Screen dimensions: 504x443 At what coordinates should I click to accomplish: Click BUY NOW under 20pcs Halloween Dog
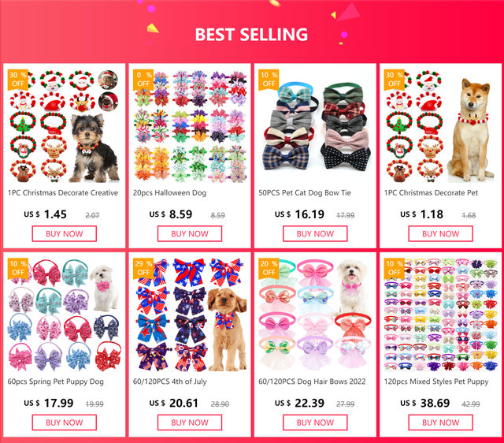tap(190, 233)
